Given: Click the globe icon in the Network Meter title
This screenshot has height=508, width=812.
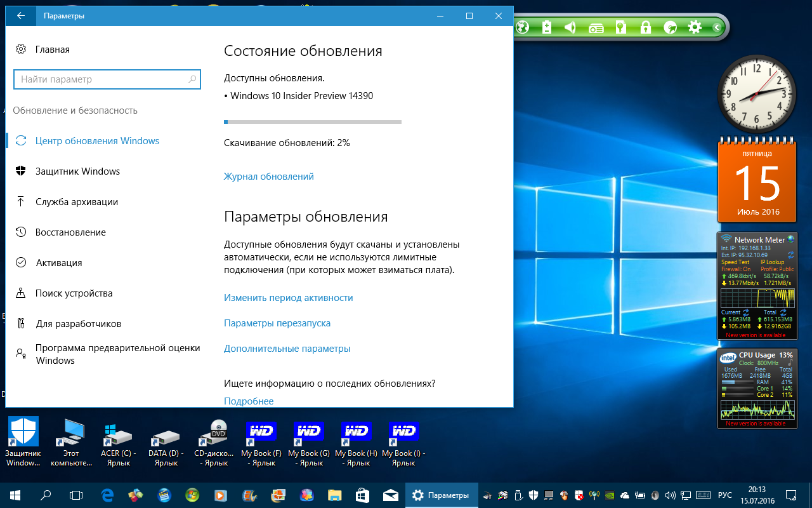Looking at the screenshot, I should [790, 239].
